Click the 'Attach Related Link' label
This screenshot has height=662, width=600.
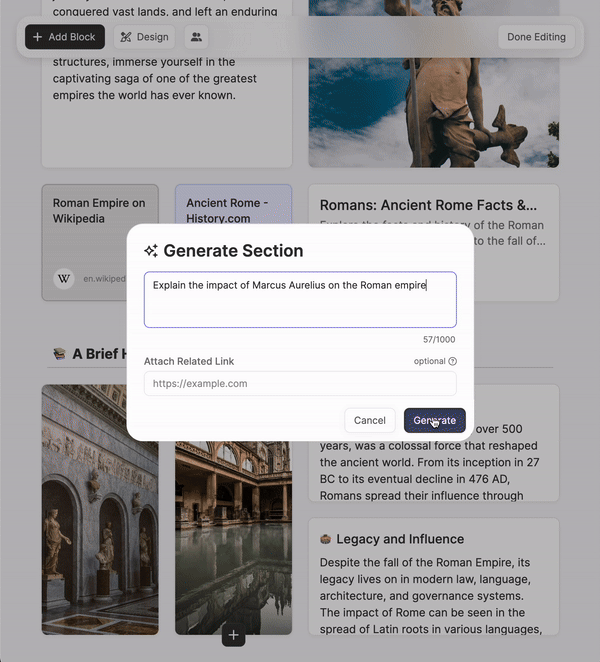tap(189, 361)
